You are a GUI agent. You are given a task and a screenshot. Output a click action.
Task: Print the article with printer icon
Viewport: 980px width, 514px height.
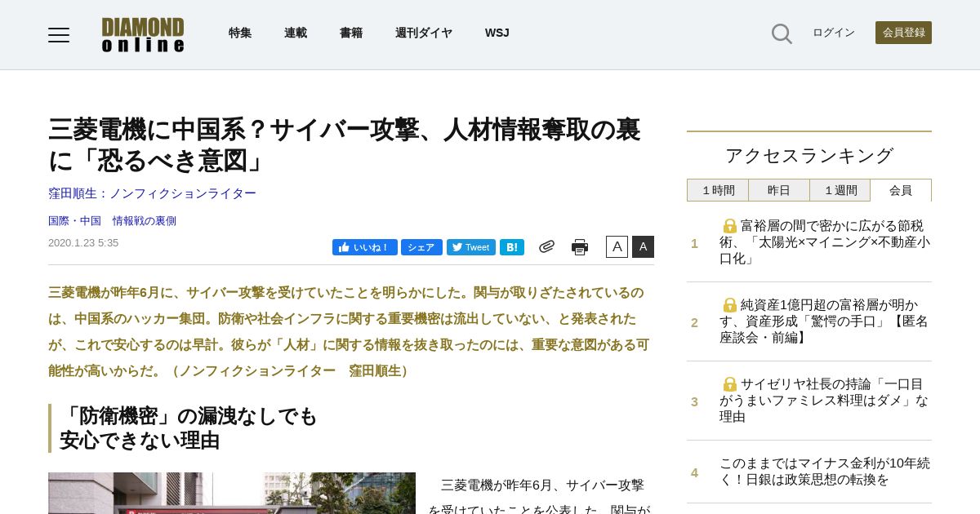coord(580,247)
